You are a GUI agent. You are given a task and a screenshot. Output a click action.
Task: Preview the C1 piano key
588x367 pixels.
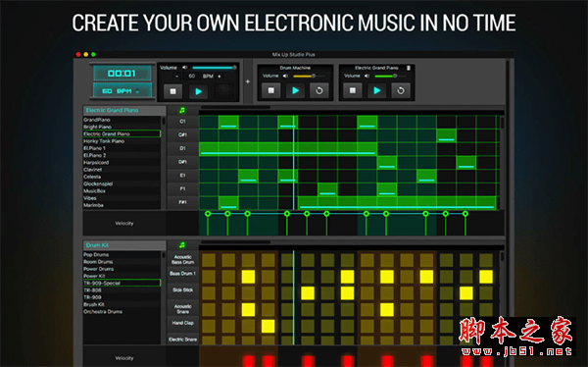(x=182, y=122)
